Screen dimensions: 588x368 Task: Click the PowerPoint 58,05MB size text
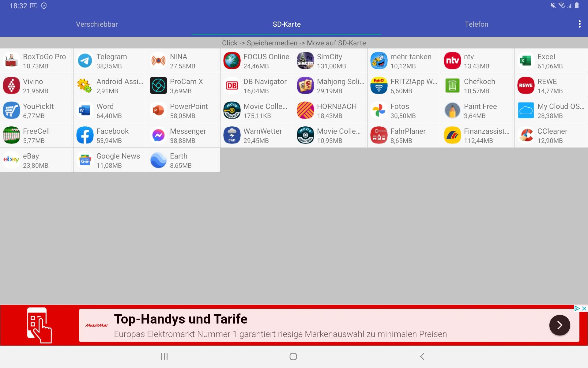[183, 116]
